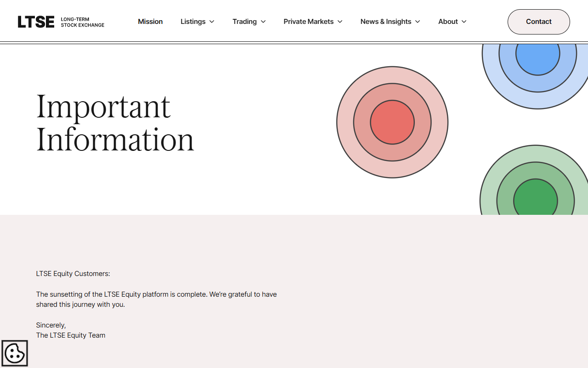
Task: Click the word "Sincerely,"
Action: click(x=51, y=325)
